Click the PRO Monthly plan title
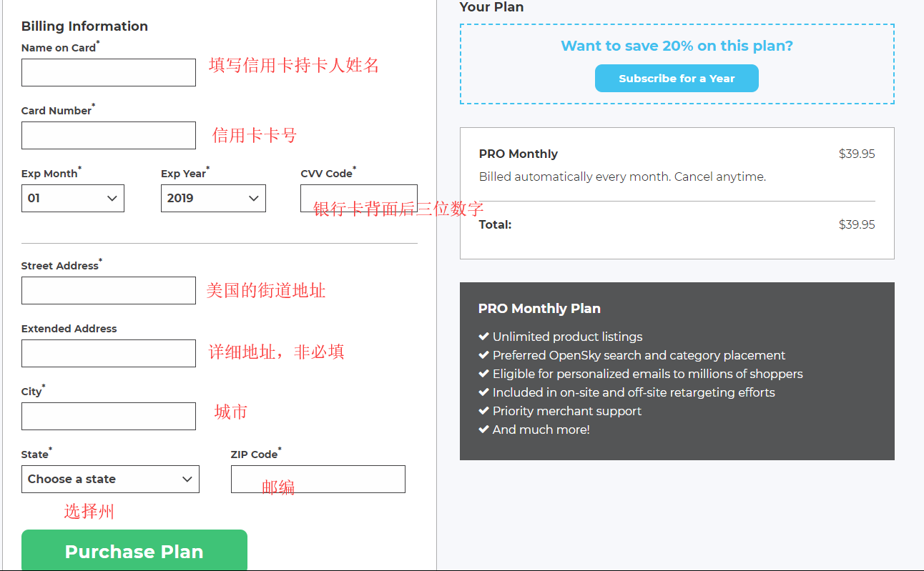924x571 pixels. point(518,154)
